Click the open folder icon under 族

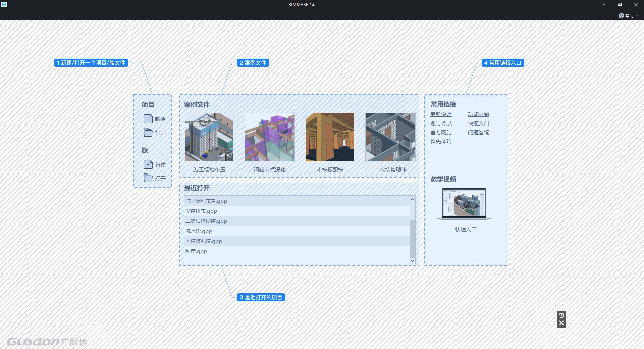click(148, 178)
